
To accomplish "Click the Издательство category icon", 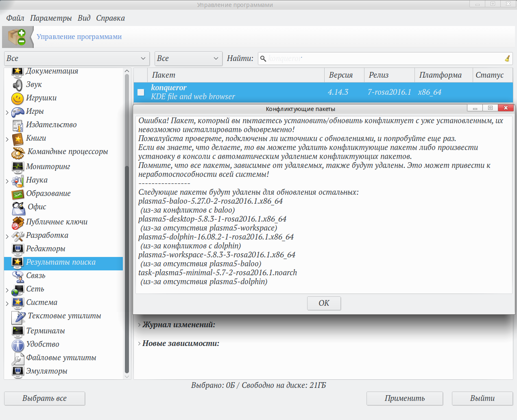I will click(17, 125).
